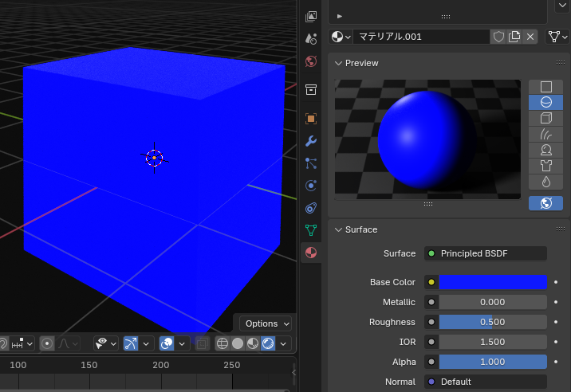Open the View Layer properties tab
Viewport: 571px width, 392px height.
coord(311,17)
